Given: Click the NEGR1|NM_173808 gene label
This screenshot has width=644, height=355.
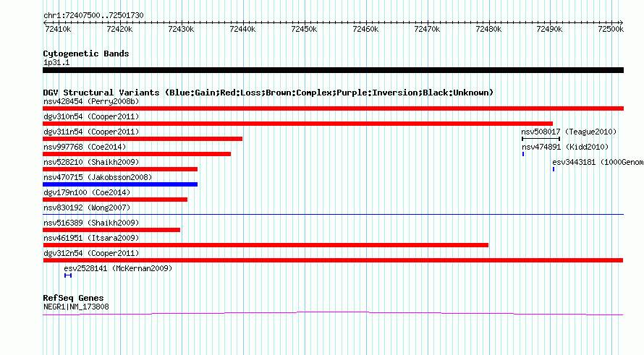Looking at the screenshot, I should coord(76,307).
